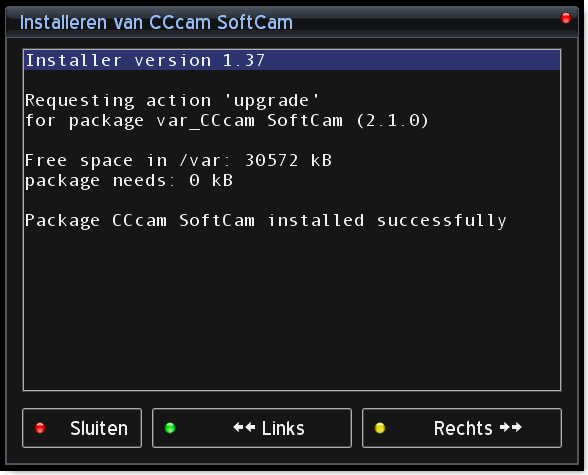Click the yellow dot on Rechts button

[380, 428]
